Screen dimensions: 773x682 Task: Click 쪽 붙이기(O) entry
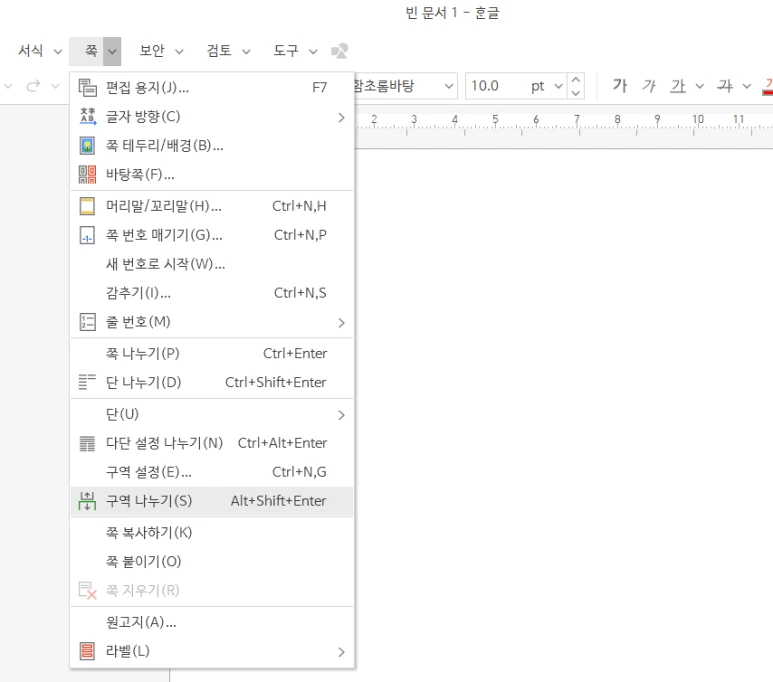[212, 562]
